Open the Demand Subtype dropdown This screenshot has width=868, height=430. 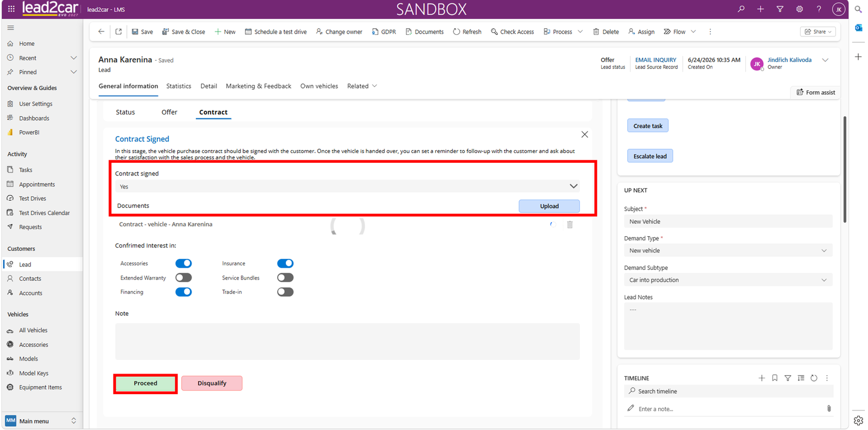(x=728, y=280)
